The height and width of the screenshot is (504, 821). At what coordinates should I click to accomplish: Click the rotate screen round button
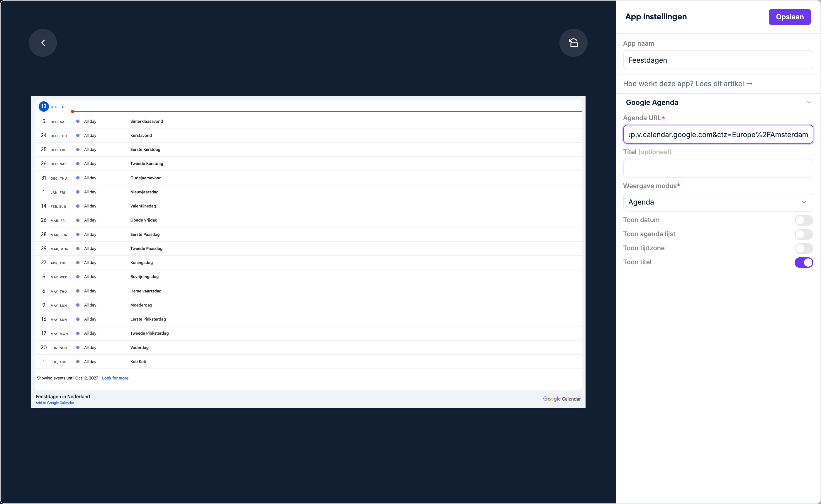tap(573, 43)
